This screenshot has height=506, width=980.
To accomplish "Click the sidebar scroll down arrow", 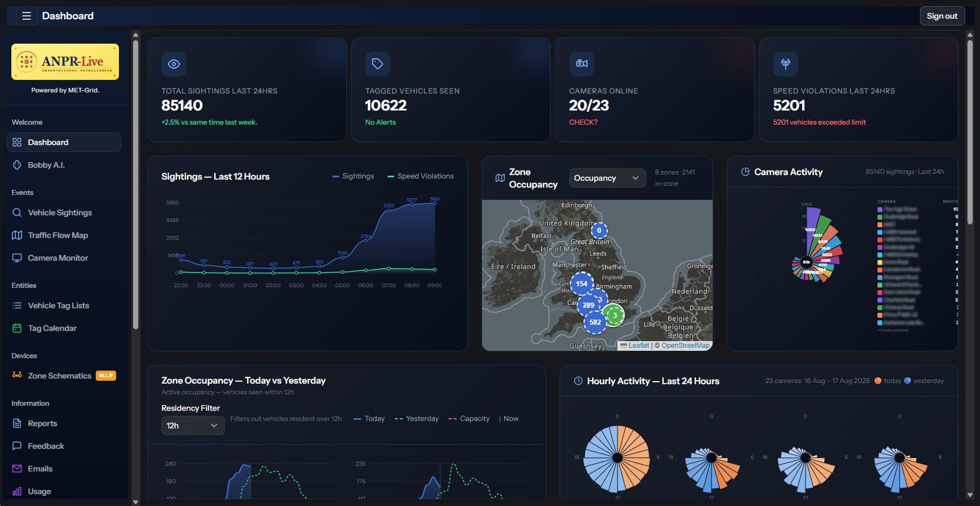I will [135, 502].
